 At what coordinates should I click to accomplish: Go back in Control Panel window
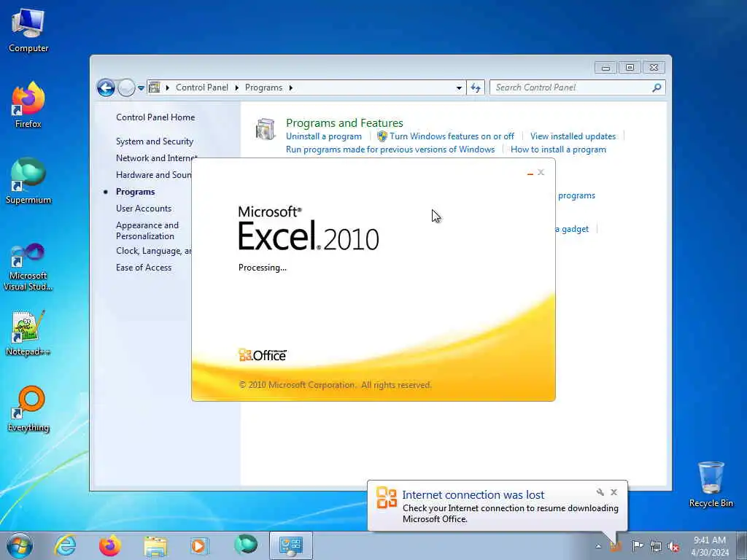(106, 87)
